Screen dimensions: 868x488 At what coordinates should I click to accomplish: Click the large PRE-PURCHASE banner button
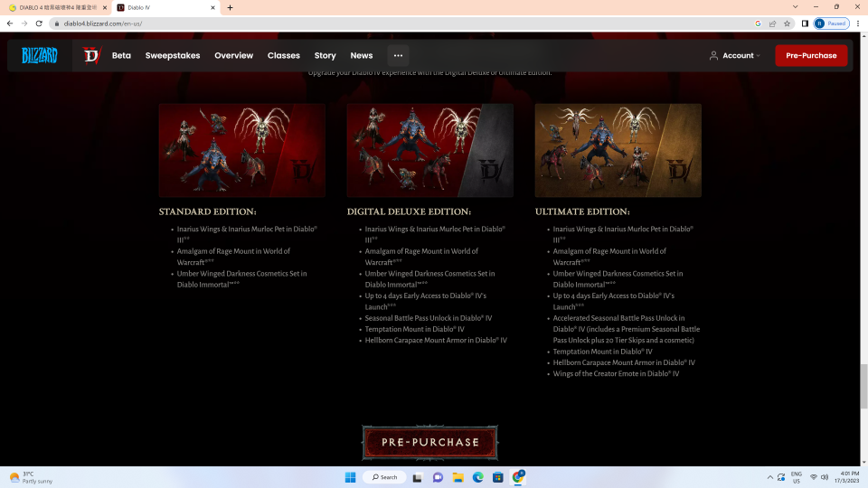pyautogui.click(x=430, y=442)
